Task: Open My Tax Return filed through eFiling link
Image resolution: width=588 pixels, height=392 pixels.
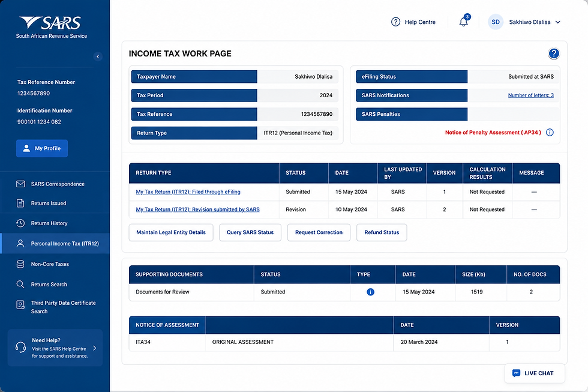Action: [188, 191]
